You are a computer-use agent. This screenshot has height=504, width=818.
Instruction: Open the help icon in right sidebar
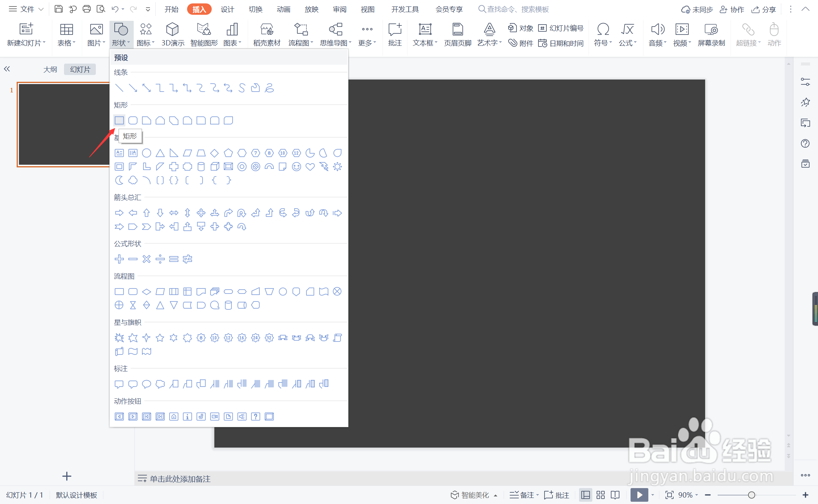[x=806, y=144]
